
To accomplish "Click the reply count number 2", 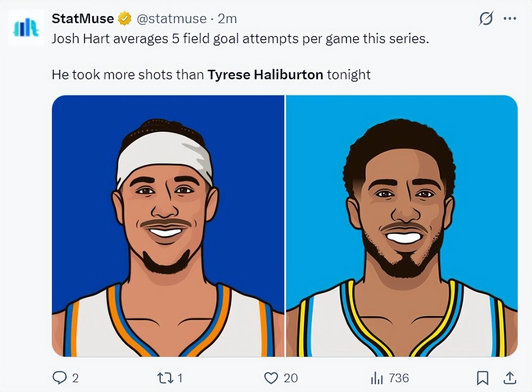I will click(x=75, y=378).
